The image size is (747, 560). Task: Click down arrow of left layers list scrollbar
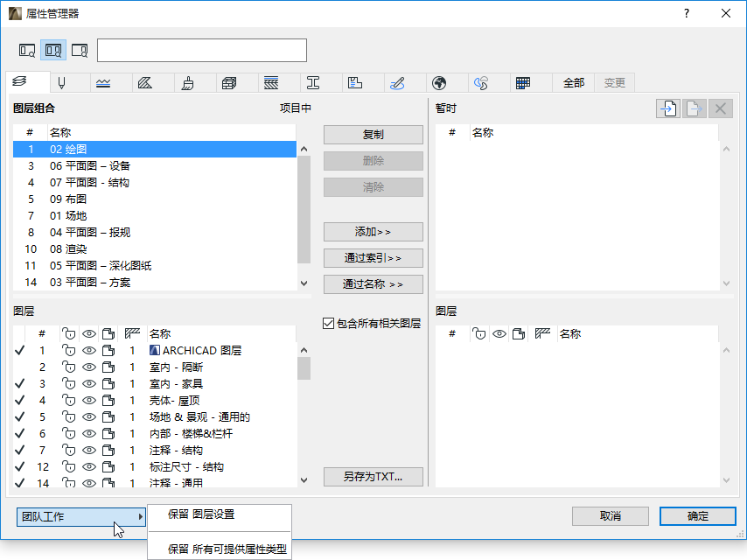click(304, 480)
